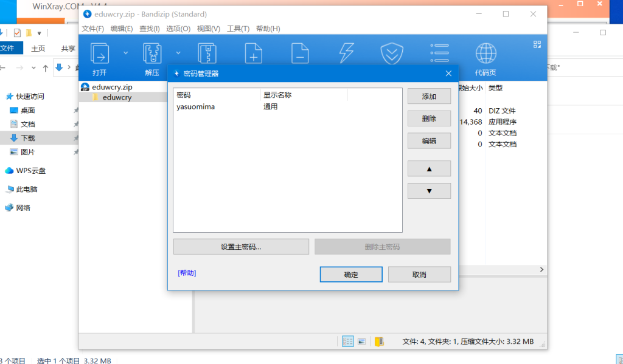Open dropdown arrow next to 解压
The image size is (623, 364).
(178, 53)
